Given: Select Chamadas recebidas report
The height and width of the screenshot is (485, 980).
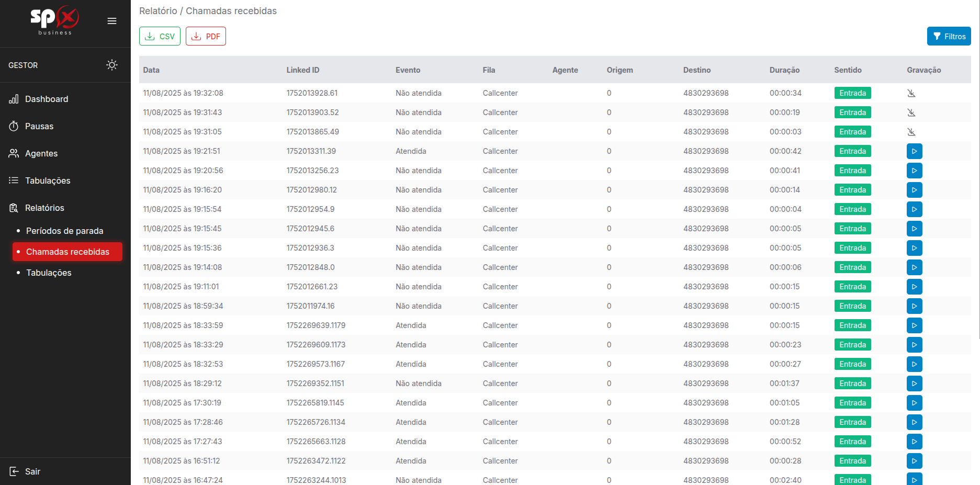Looking at the screenshot, I should pos(67,252).
